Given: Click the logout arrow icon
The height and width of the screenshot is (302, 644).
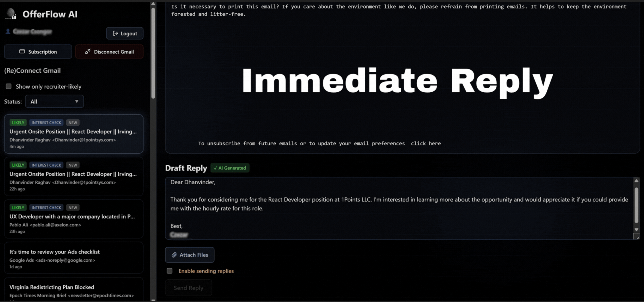Looking at the screenshot, I should (115, 33).
